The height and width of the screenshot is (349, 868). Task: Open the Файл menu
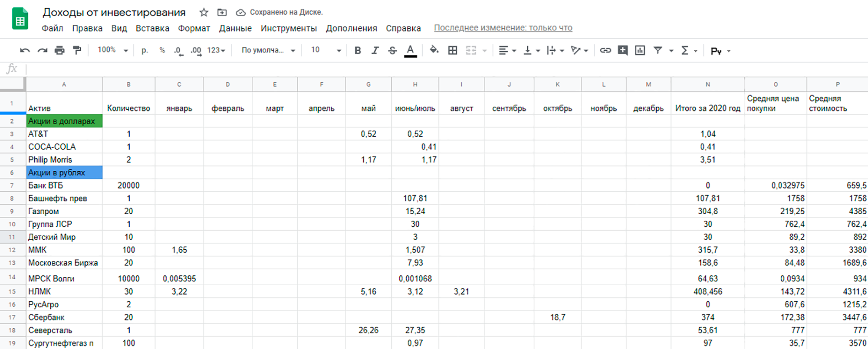click(x=53, y=28)
